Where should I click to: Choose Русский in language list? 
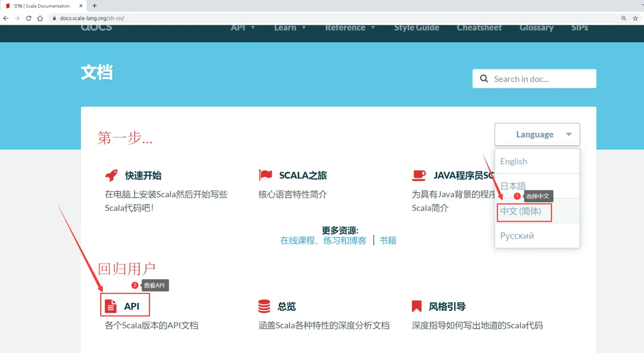pos(537,236)
